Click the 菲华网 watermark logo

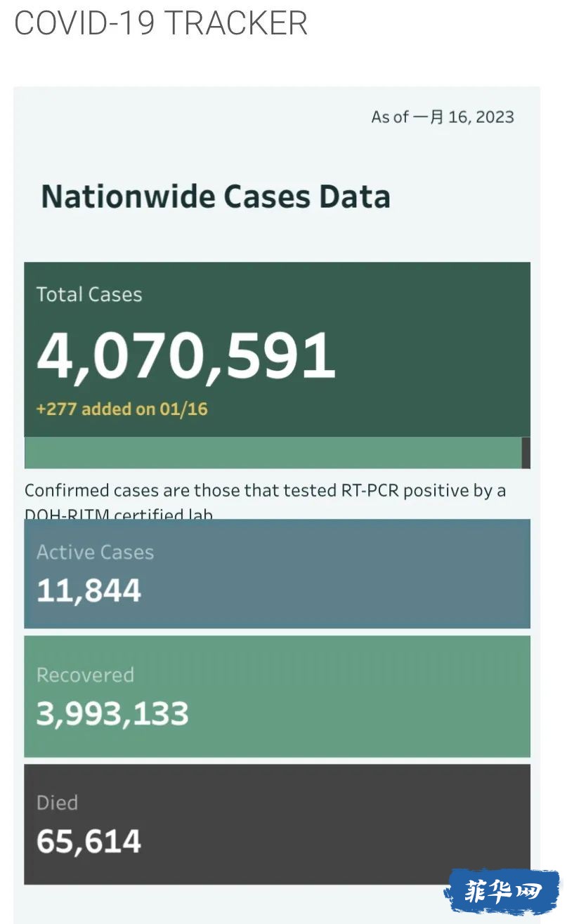503,892
